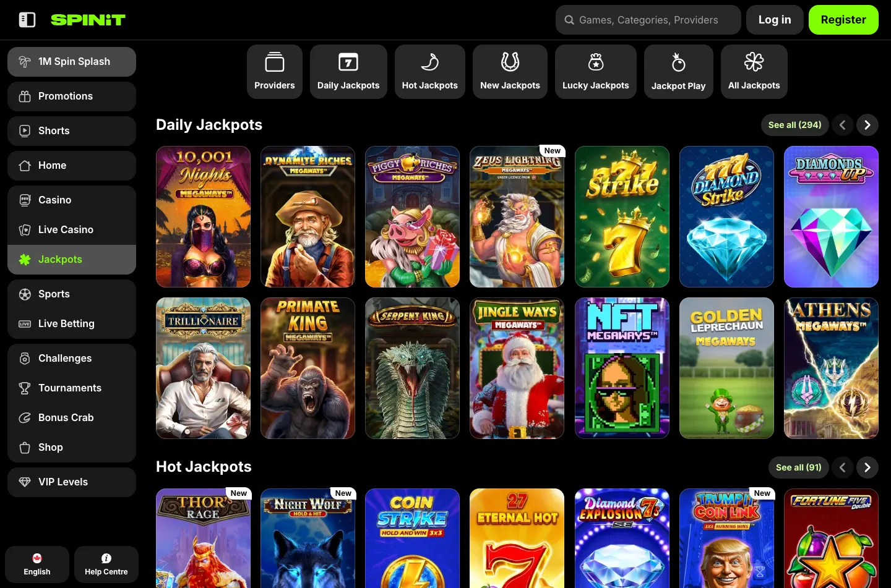See all 91 Hot Jackpots

coord(798,467)
